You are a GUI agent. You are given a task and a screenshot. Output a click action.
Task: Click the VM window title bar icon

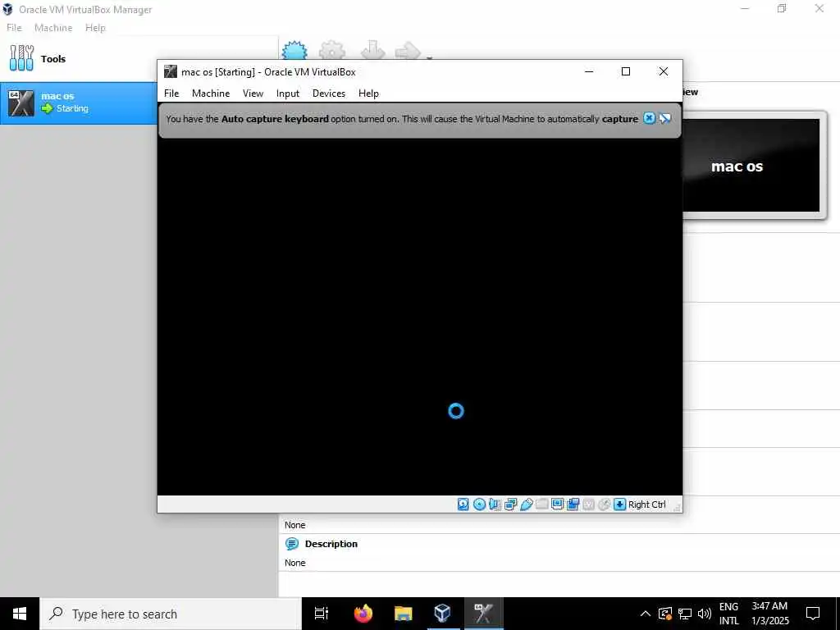[x=171, y=72]
